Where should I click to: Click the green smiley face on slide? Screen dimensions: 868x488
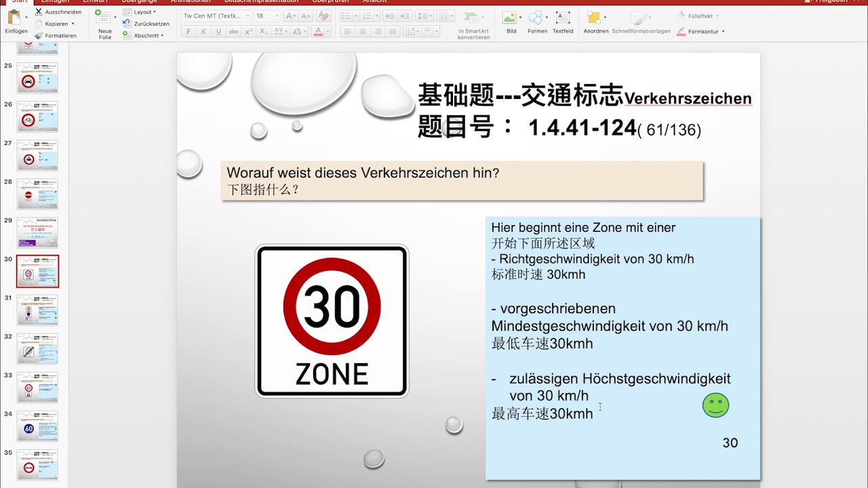715,405
